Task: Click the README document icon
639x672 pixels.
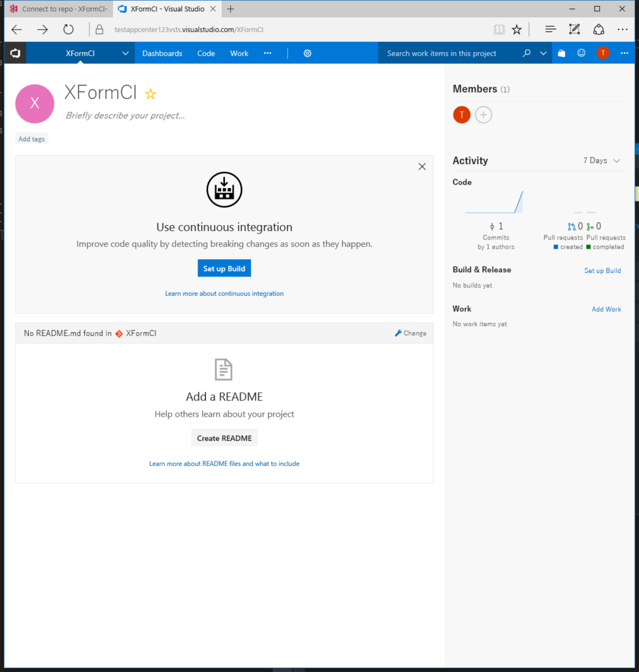Action: coord(223,369)
